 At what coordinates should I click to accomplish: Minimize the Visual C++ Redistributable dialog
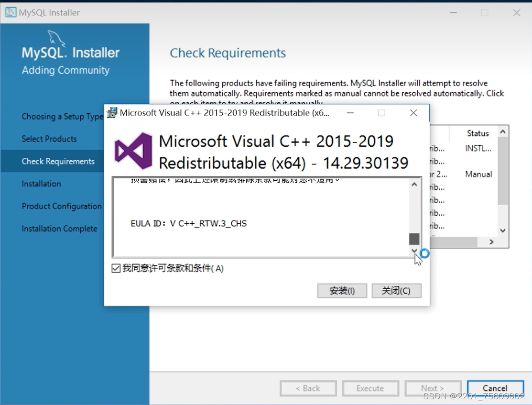350,113
